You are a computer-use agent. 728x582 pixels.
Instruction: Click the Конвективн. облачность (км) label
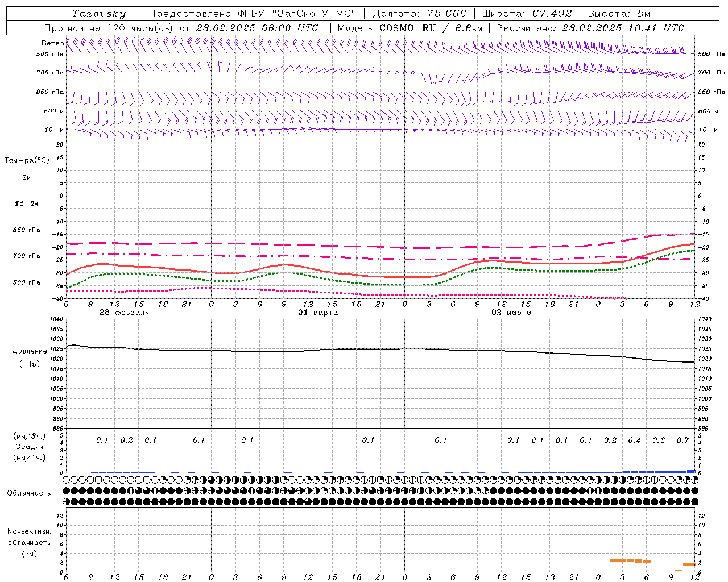[x=29, y=543]
